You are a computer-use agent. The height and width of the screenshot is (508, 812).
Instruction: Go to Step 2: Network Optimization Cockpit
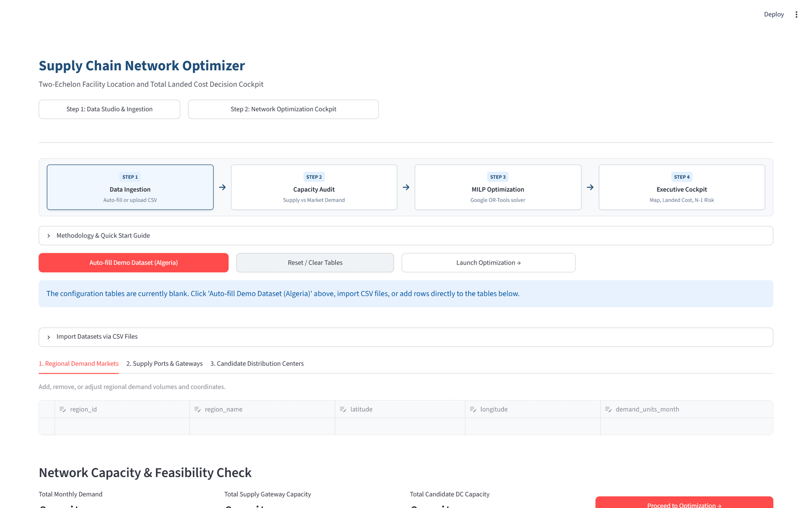283,109
